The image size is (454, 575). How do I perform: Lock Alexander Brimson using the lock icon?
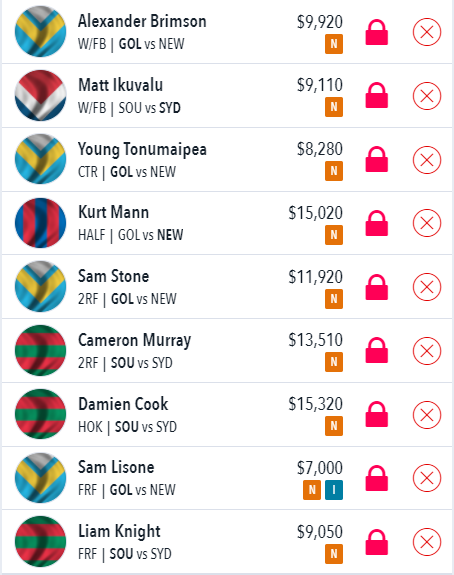click(377, 32)
